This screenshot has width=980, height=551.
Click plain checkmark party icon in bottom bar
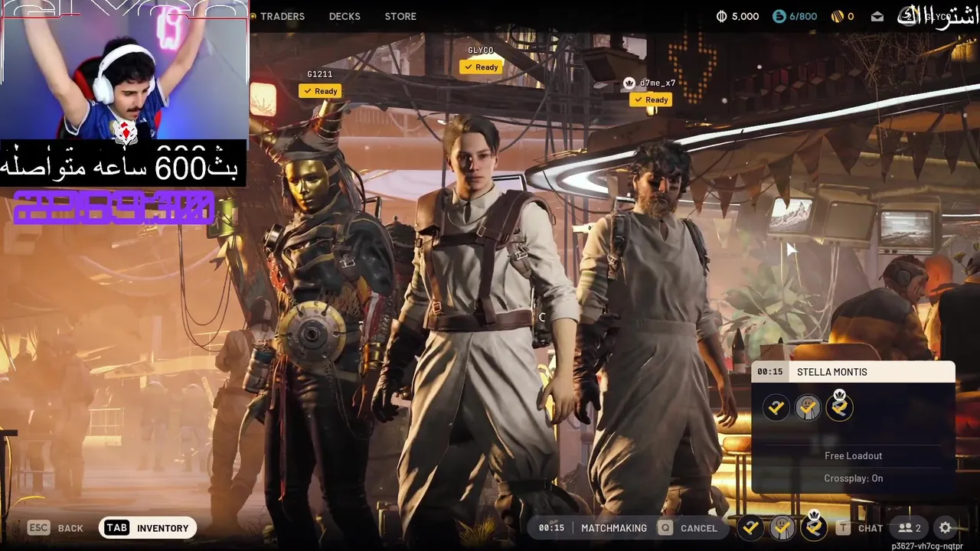pos(750,527)
